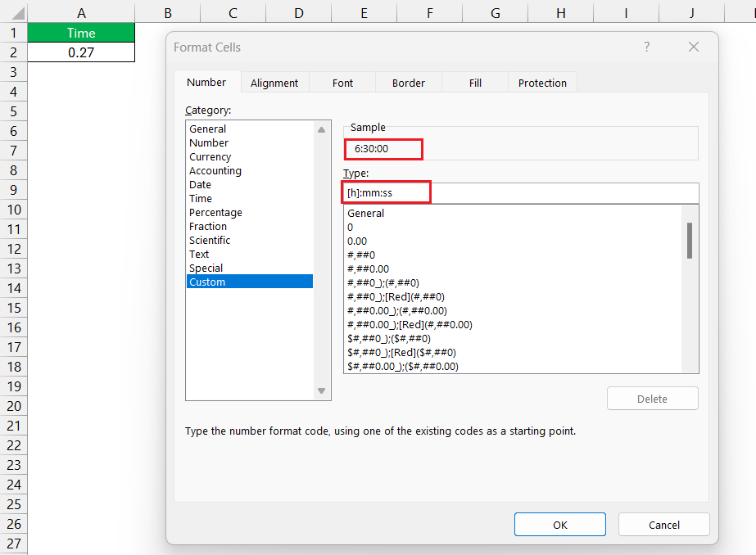Choose format #,##0.00_);[Red](#,##0.00)
Screen dimensions: 756x555
pyautogui.click(x=513, y=325)
